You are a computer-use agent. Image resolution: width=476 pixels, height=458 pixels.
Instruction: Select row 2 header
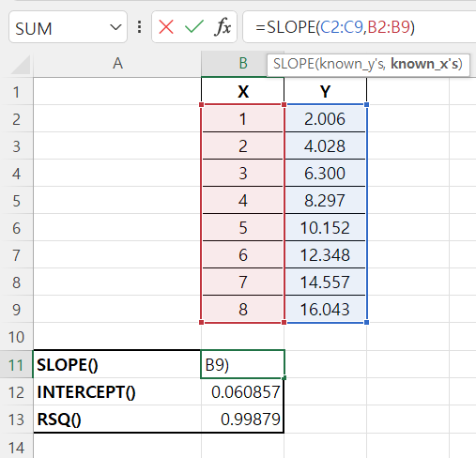(16, 119)
